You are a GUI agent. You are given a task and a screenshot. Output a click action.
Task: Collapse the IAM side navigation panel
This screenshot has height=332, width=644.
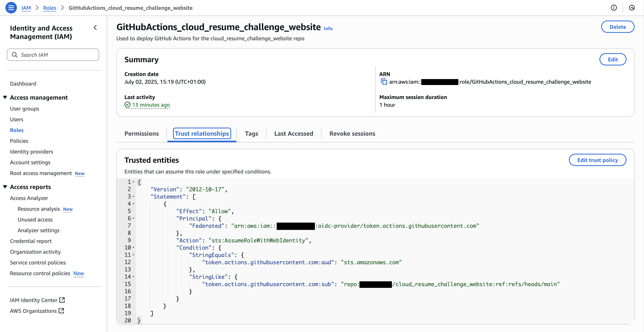(x=95, y=27)
